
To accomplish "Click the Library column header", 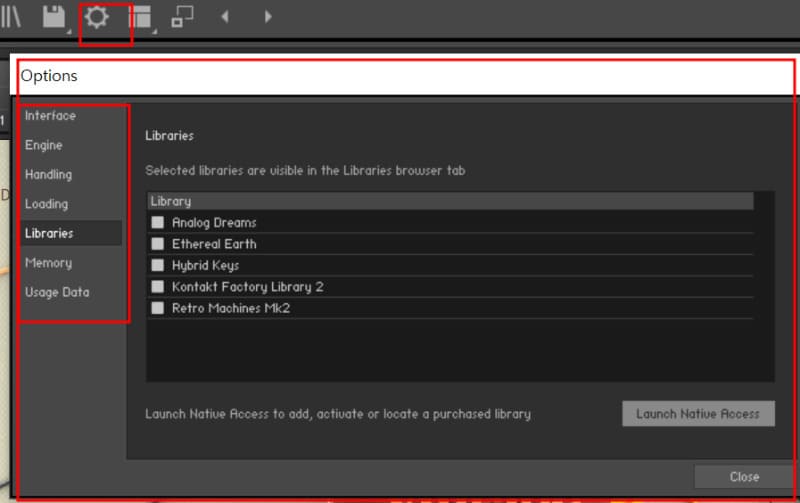I will click(x=451, y=201).
